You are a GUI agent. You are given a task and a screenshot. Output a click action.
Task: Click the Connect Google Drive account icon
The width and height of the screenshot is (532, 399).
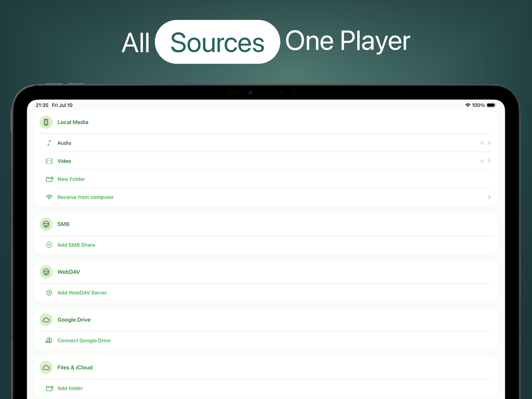[49, 341]
